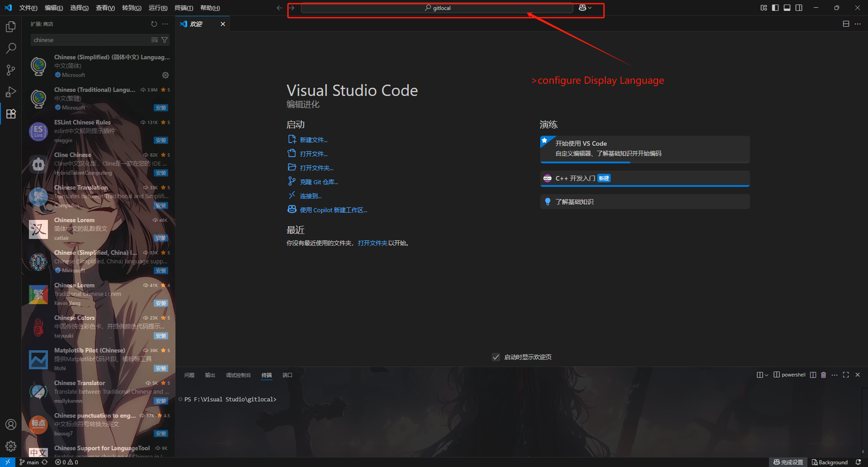The height and width of the screenshot is (467, 868).
Task: Click 连接到... remote link
Action: [x=311, y=196]
